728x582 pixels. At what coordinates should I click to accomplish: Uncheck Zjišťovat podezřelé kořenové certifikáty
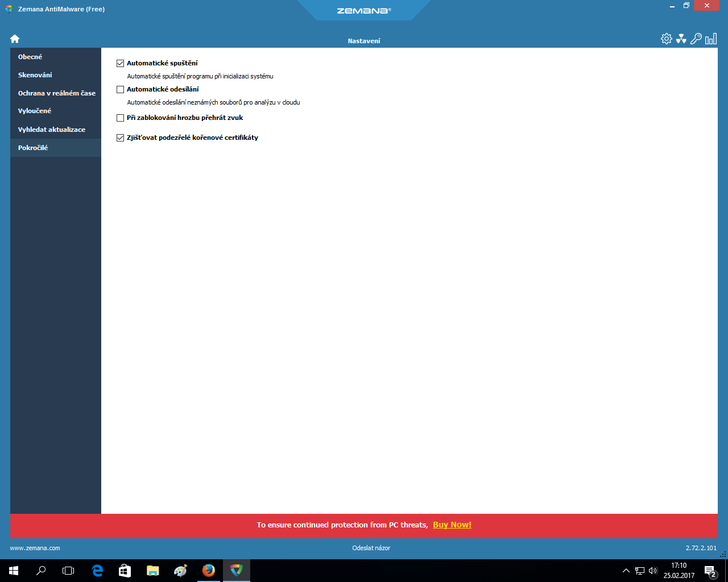point(120,138)
